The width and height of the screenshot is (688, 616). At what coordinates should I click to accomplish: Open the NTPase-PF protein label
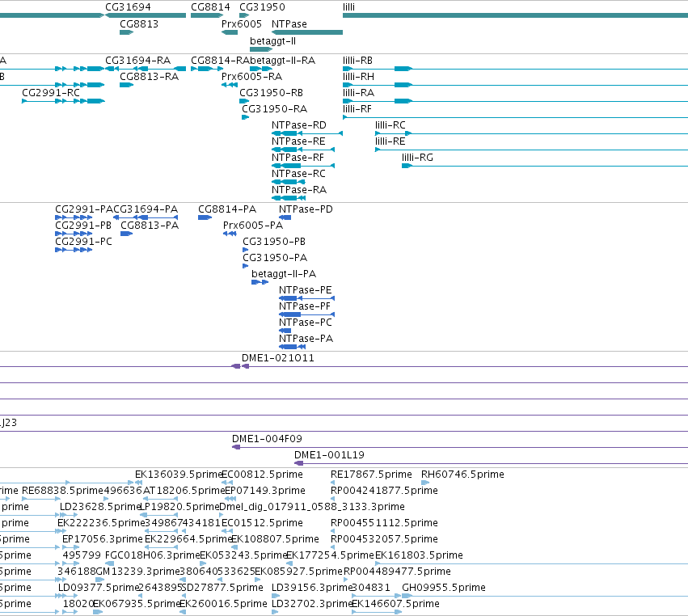click(305, 306)
